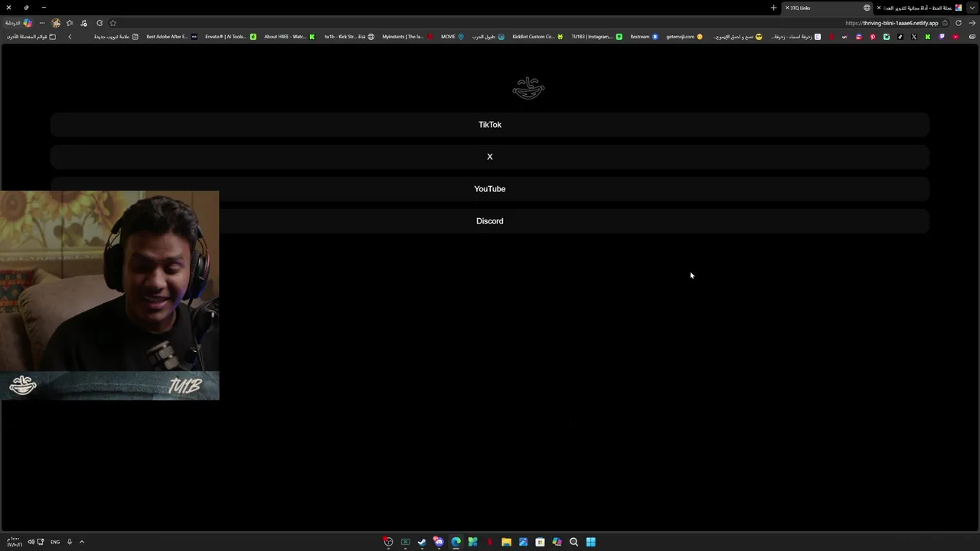The image size is (980, 551).
Task: Open the KickBot Custom Co... bookmark
Action: [537, 37]
